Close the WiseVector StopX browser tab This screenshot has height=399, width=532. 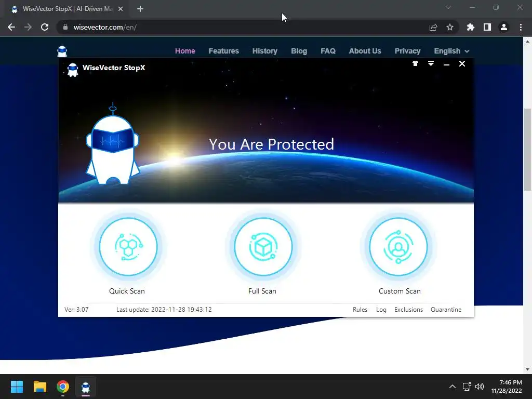coord(121,9)
